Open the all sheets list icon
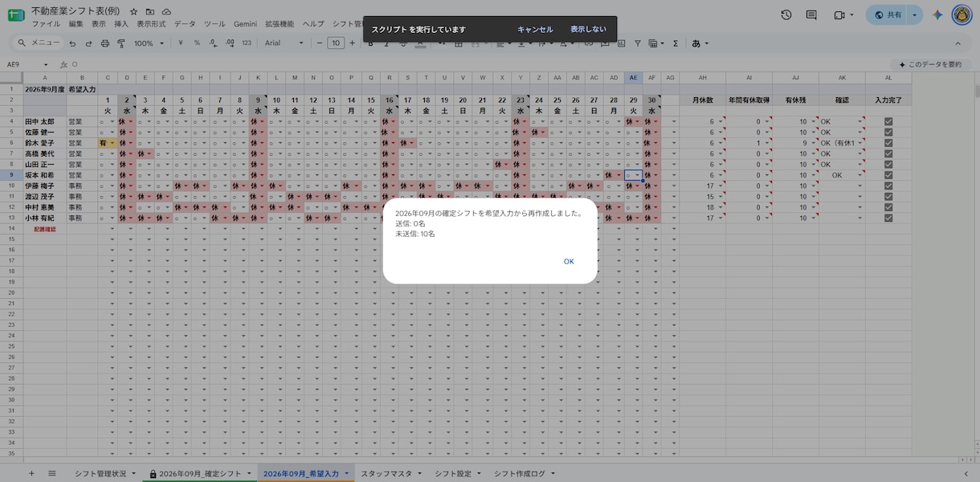The width and height of the screenshot is (980, 482). click(52, 473)
